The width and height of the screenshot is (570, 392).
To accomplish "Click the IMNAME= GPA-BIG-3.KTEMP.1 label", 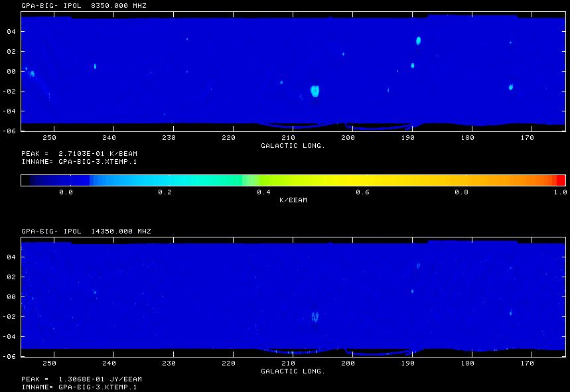I will click(79, 387).
